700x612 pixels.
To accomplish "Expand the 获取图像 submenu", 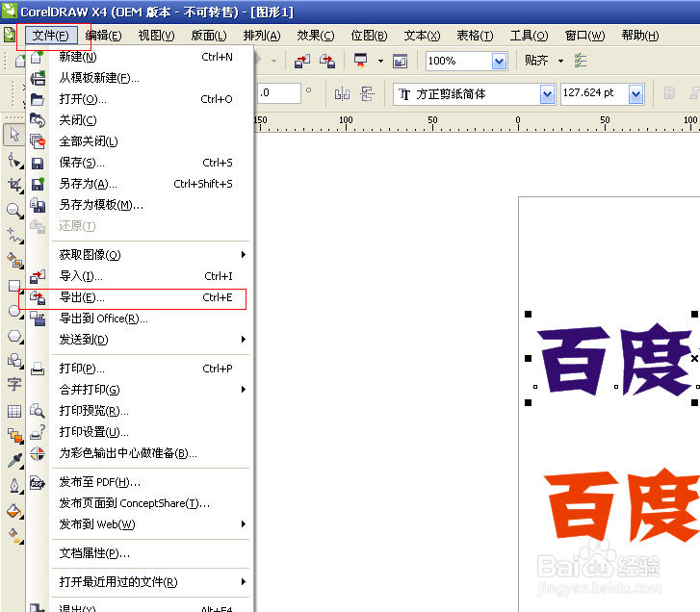I will 244,255.
